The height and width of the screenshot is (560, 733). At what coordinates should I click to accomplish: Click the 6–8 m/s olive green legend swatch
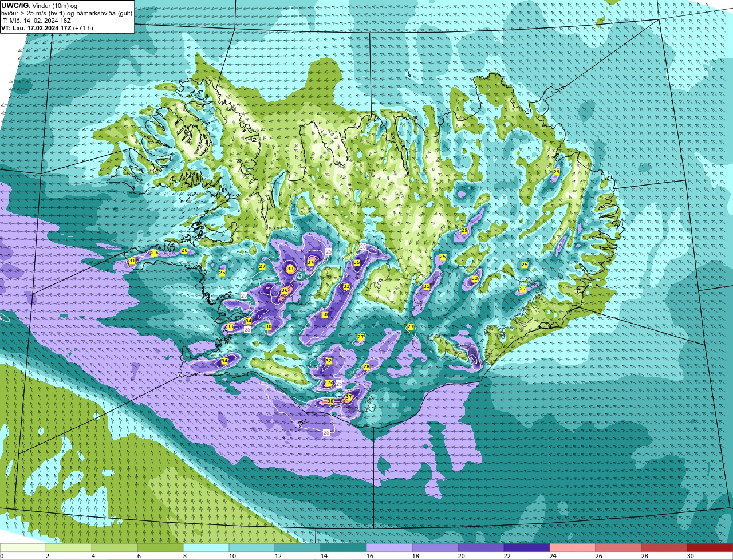pos(160,548)
